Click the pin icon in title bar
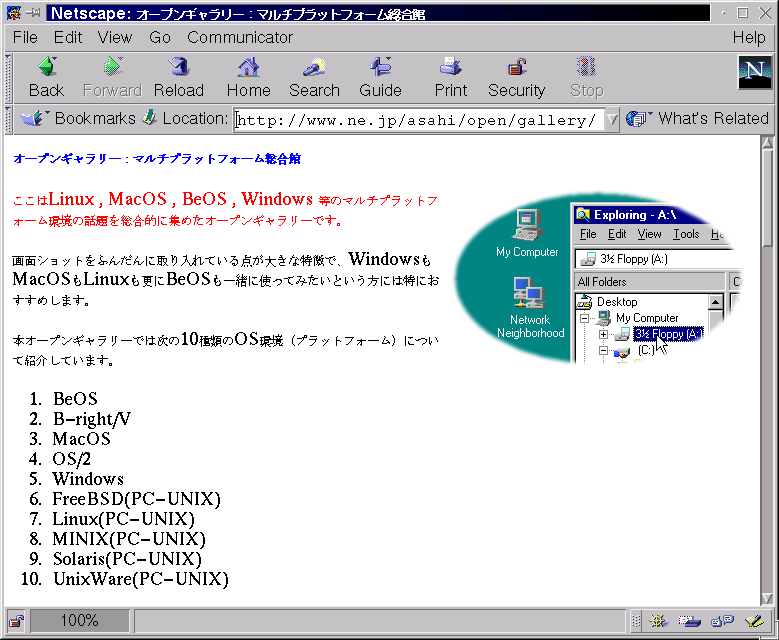The width and height of the screenshot is (779, 640). (33, 13)
